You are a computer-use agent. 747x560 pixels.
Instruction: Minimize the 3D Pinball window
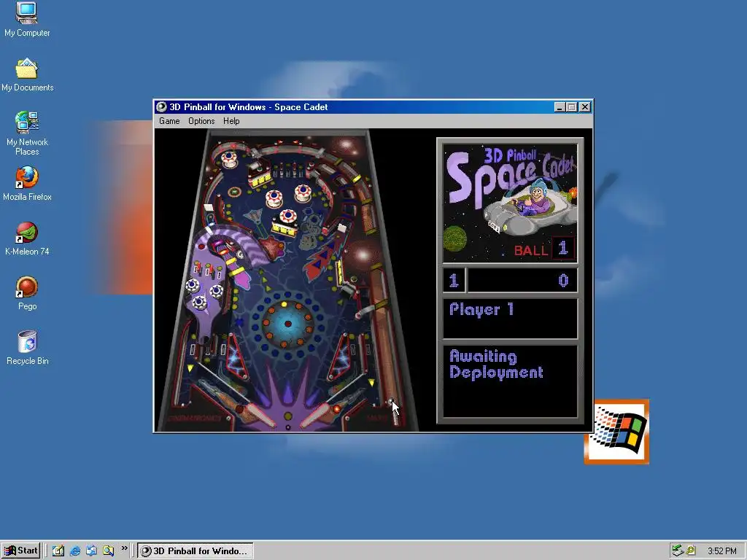pos(560,107)
